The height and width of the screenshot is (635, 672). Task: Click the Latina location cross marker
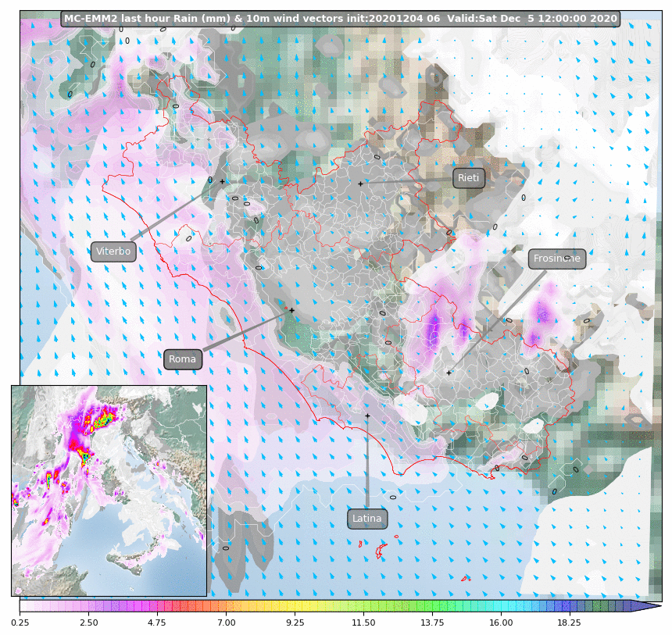367,416
